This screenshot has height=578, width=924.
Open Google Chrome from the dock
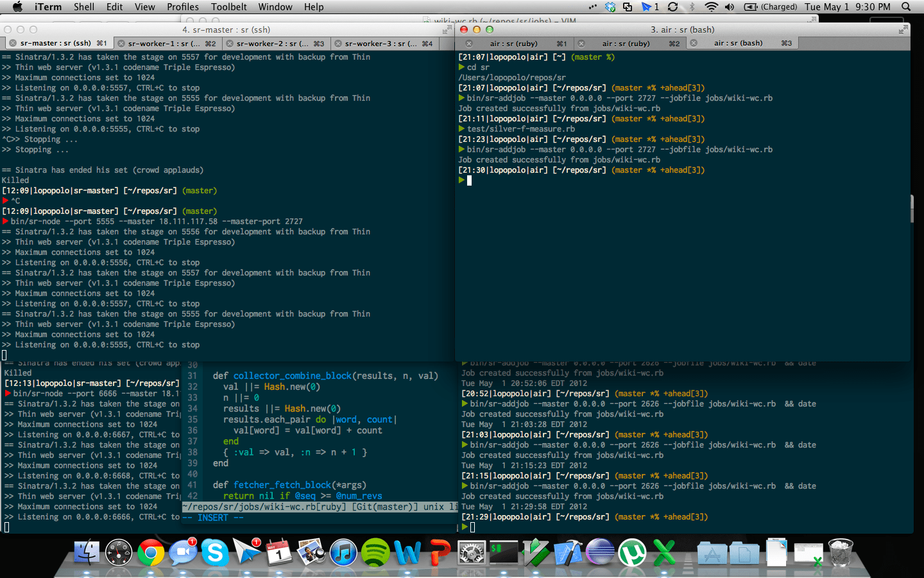151,553
